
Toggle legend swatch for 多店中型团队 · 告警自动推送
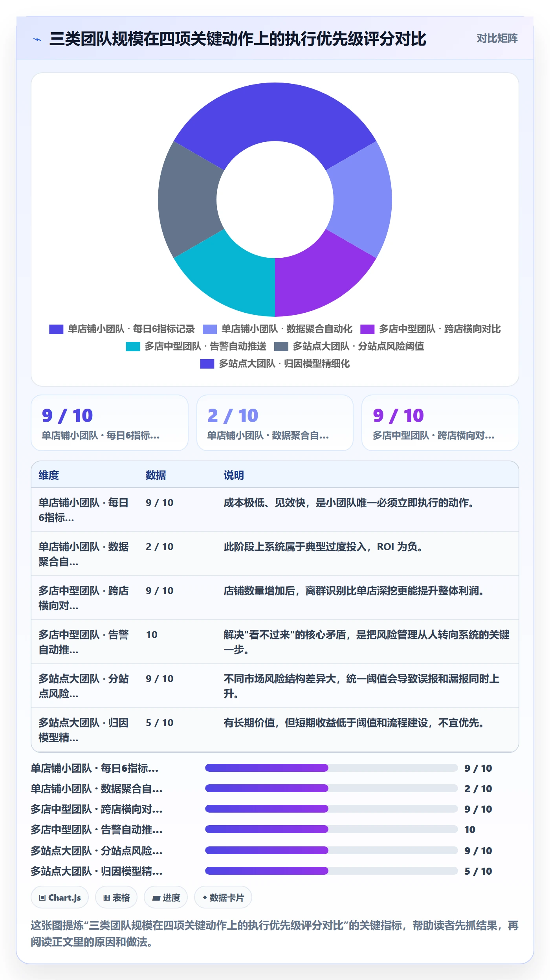click(x=133, y=347)
